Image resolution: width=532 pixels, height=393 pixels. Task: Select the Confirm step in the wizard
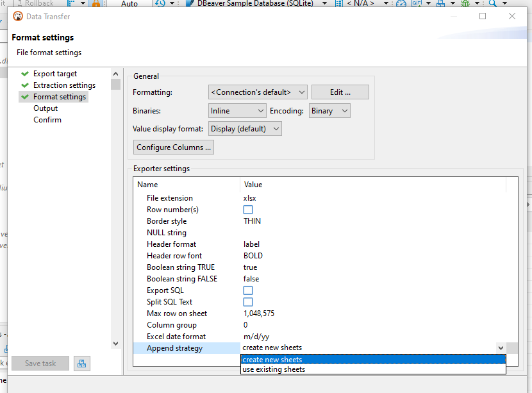tap(47, 119)
